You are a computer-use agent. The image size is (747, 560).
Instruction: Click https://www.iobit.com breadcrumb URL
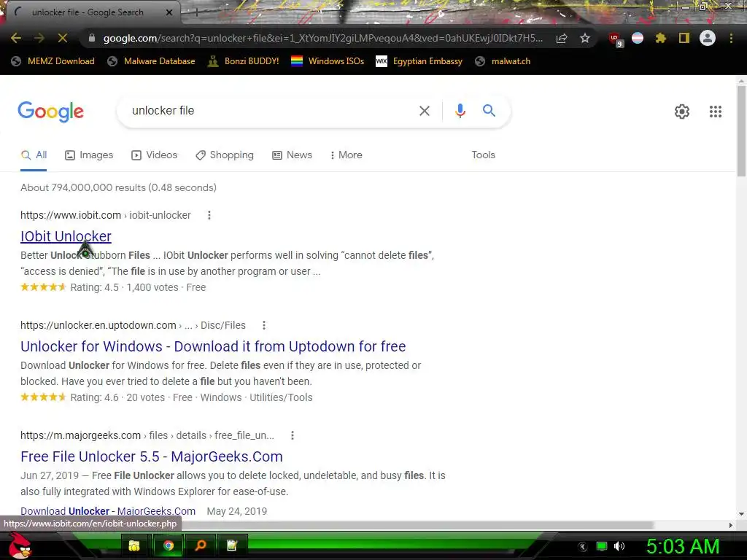click(x=71, y=215)
